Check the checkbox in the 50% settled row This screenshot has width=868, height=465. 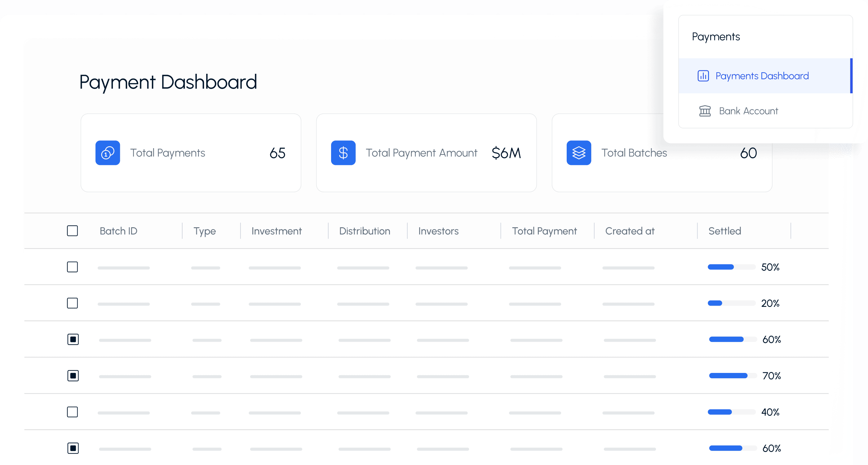pos(73,267)
